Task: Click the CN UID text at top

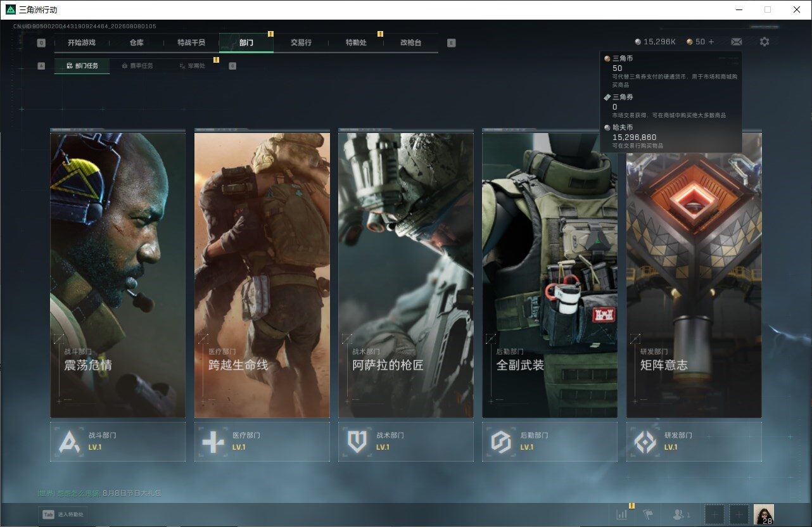Action: [x=85, y=27]
